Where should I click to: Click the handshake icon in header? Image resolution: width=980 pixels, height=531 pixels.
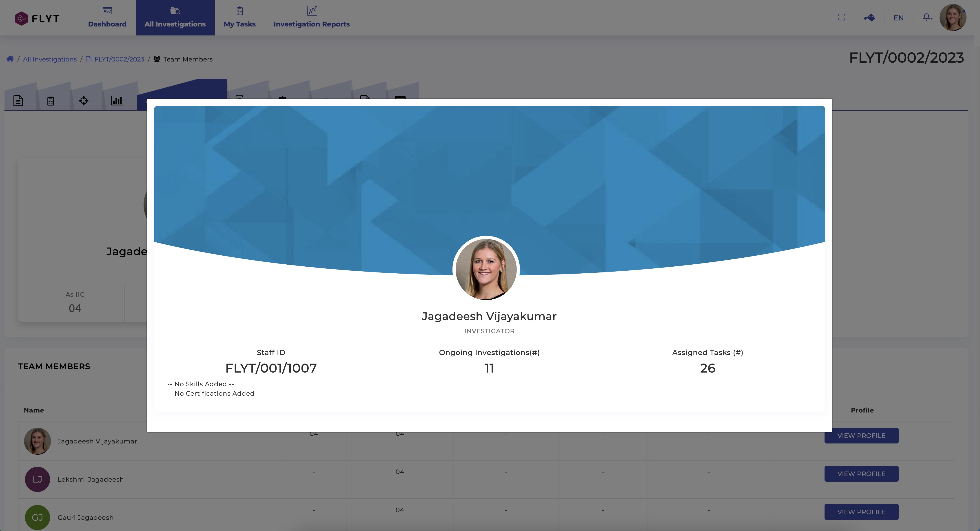[869, 18]
